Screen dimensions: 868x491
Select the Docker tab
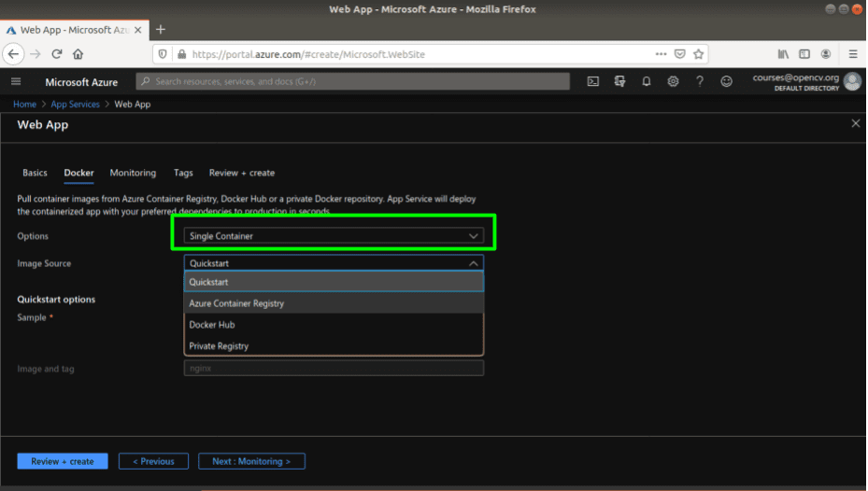point(78,173)
